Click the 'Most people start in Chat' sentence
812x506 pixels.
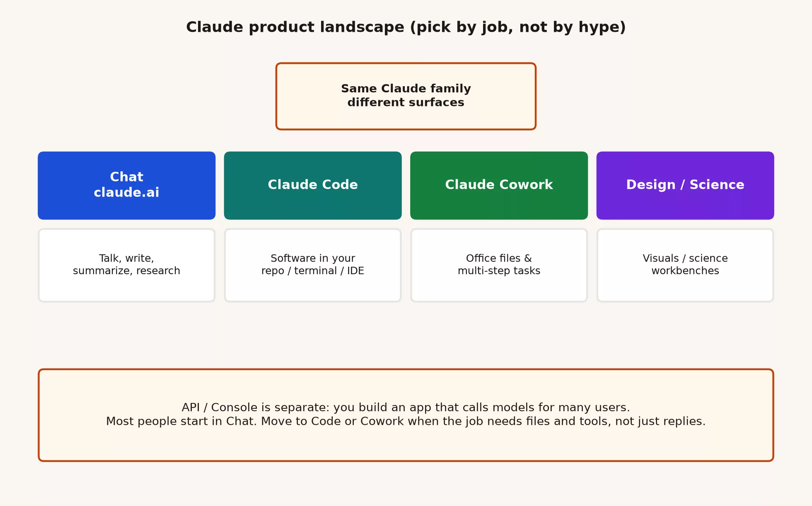coord(406,421)
